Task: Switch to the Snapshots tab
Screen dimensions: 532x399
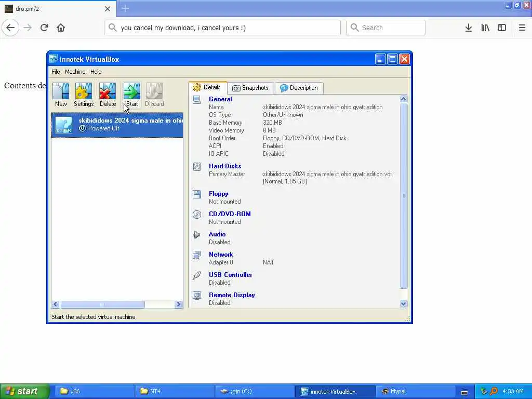Action: pos(250,88)
